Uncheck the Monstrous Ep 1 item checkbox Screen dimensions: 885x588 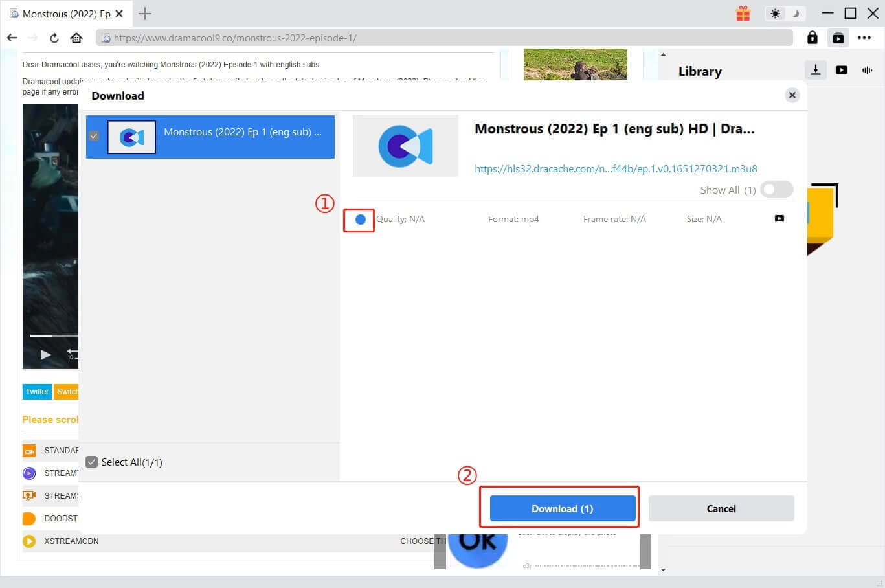[94, 136]
